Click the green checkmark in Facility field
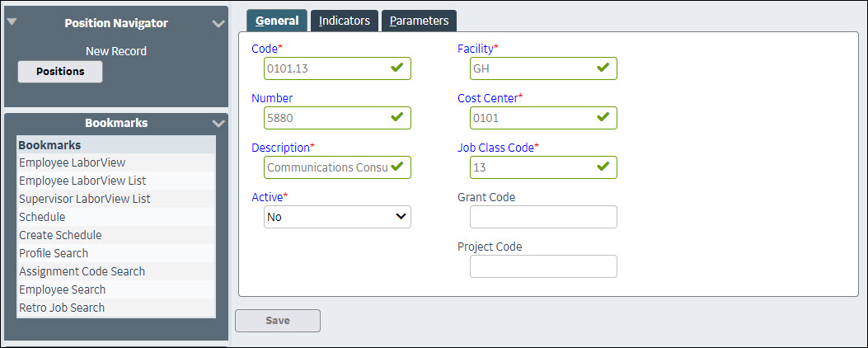Viewport: 868px width, 348px height. (x=603, y=68)
